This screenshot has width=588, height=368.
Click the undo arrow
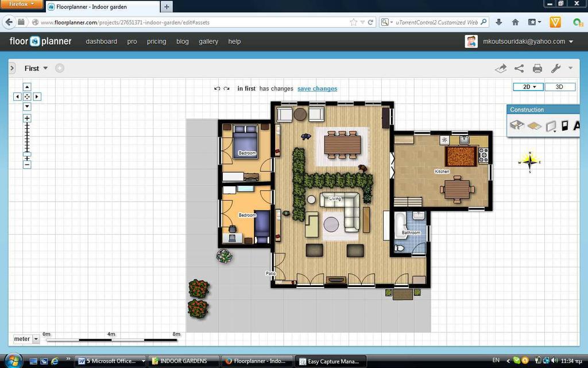click(216, 89)
